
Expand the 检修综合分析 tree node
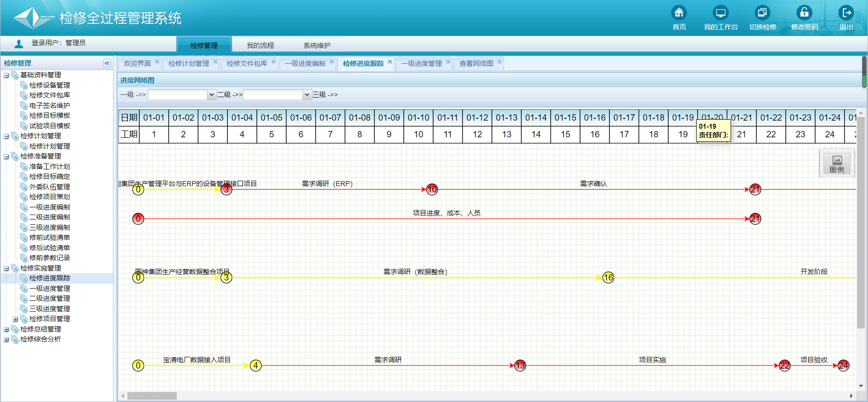click(6, 340)
